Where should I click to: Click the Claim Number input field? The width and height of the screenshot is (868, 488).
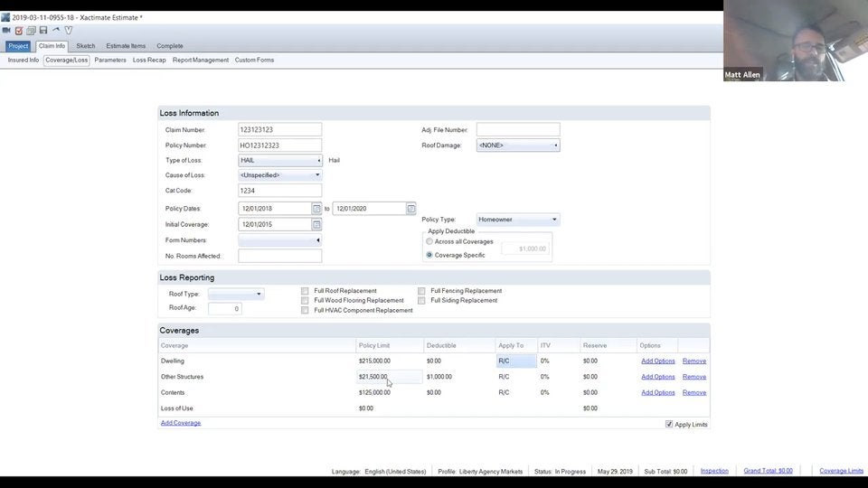(279, 130)
